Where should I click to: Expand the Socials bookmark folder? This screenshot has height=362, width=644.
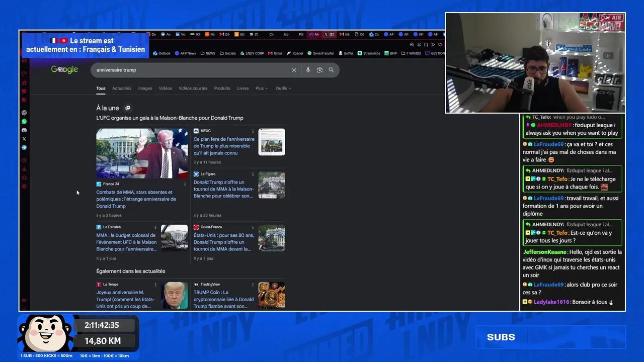[227, 53]
